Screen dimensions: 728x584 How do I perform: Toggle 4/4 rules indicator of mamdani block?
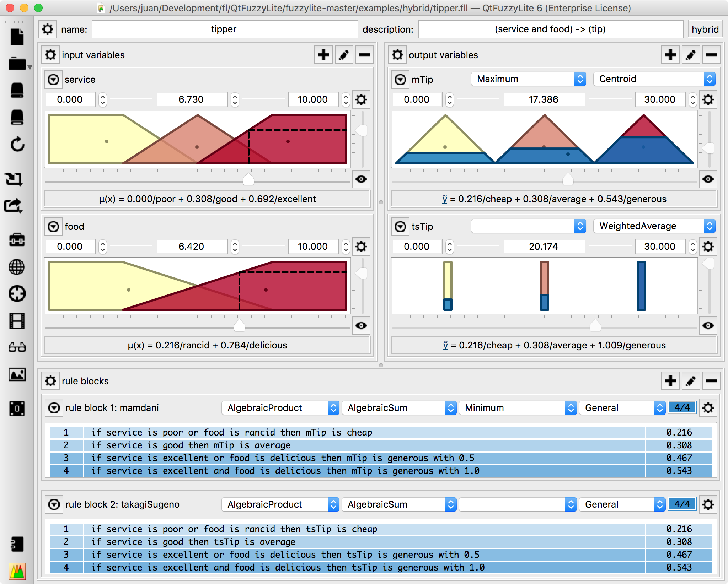(x=682, y=407)
